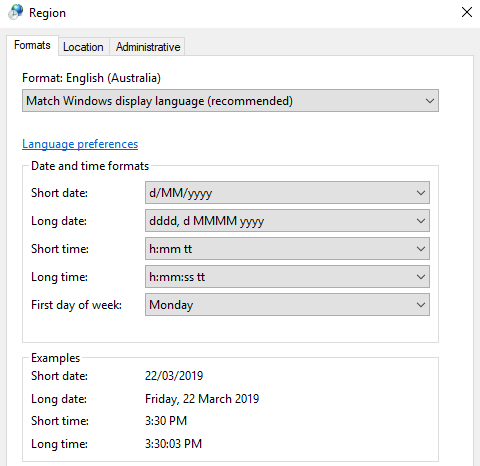480x466 pixels.
Task: Close the Region dialog window
Action: tap(467, 12)
